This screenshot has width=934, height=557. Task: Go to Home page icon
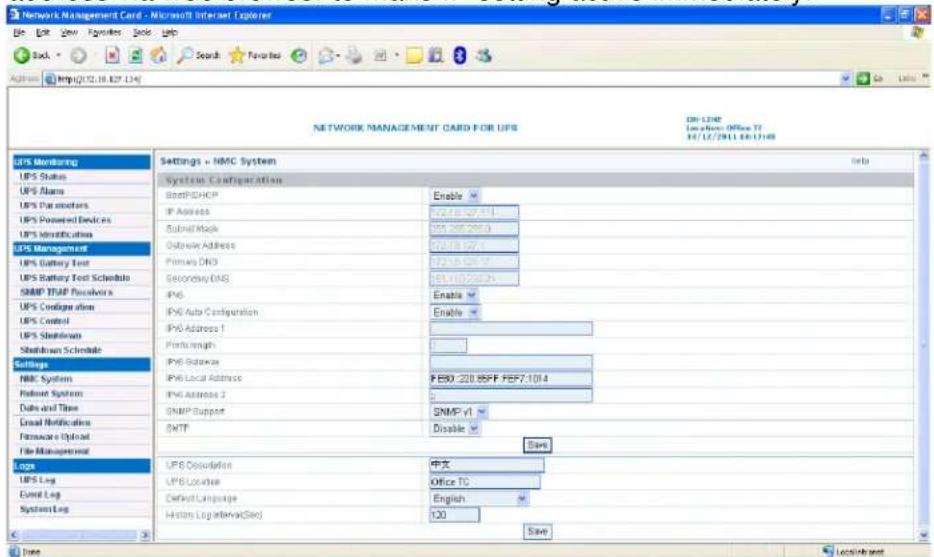pos(158,55)
